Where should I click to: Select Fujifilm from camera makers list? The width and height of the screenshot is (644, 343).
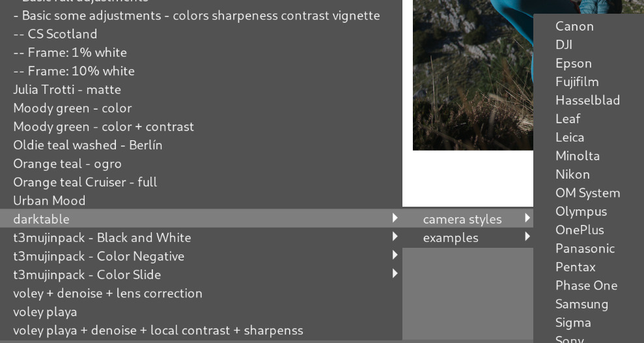577,82
